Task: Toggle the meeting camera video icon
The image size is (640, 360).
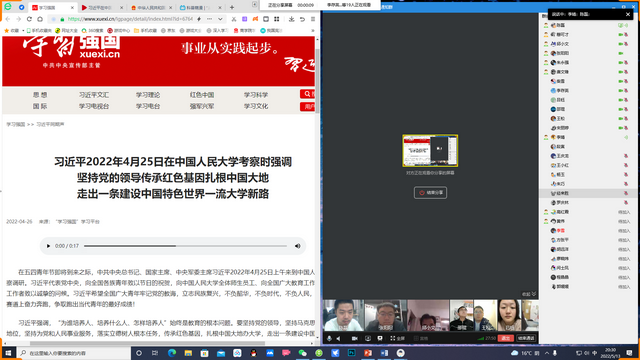Action: 355,338
